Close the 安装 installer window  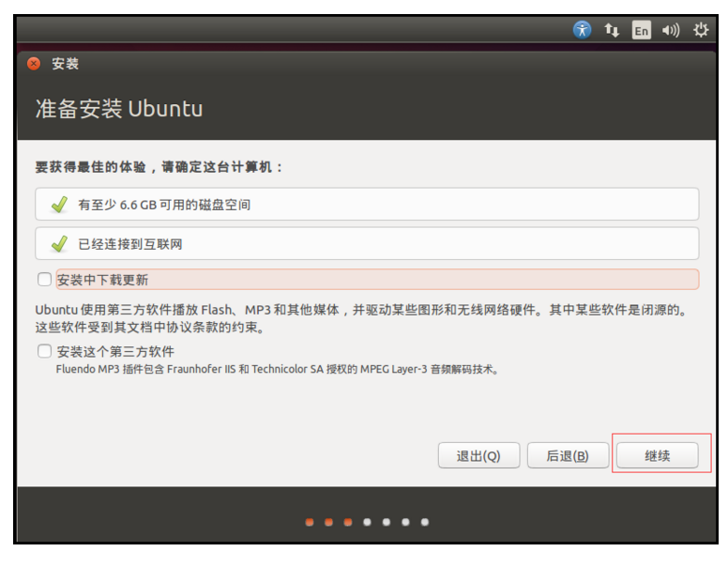34,64
